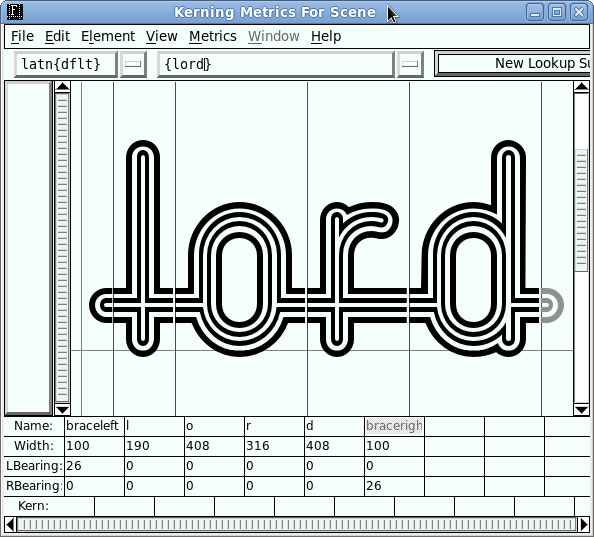Click the up arrow on the right scrollbar
Screen dimensions: 594x537
(581, 87)
